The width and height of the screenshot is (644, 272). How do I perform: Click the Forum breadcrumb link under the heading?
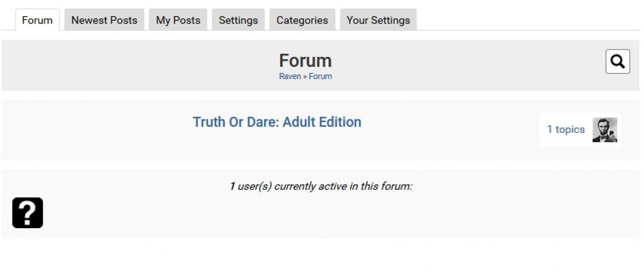(320, 77)
